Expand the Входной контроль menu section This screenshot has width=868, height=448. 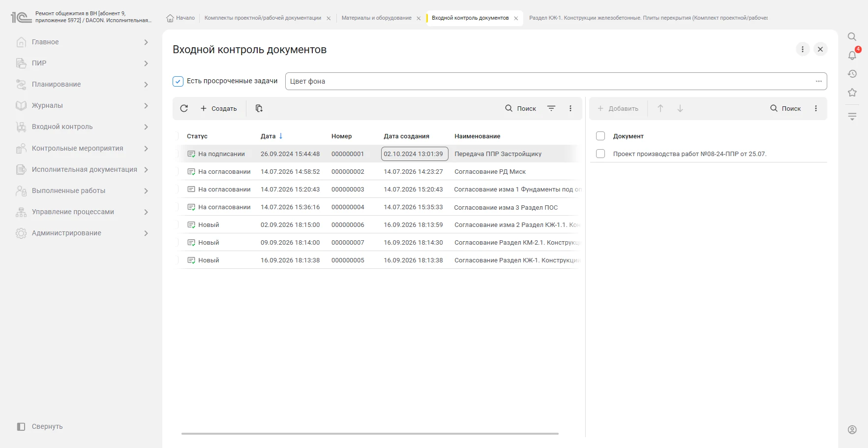[x=83, y=127]
